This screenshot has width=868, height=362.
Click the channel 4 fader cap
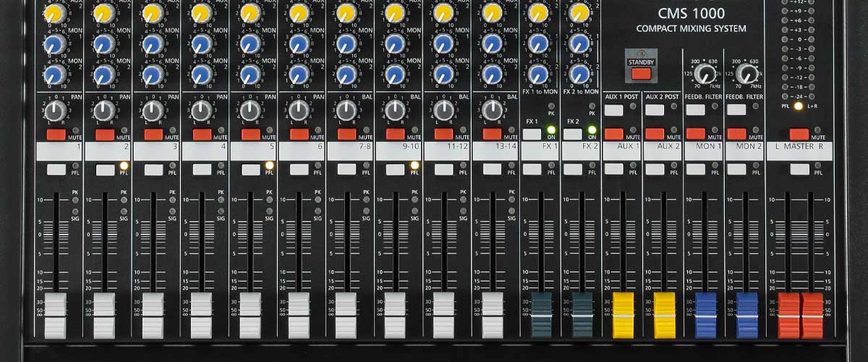tap(201, 315)
